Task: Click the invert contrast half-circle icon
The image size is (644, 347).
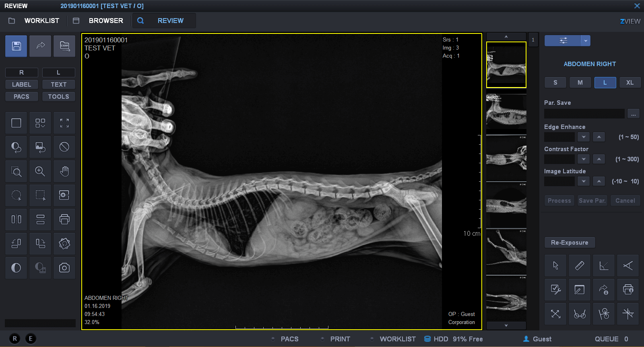Action: (x=16, y=268)
